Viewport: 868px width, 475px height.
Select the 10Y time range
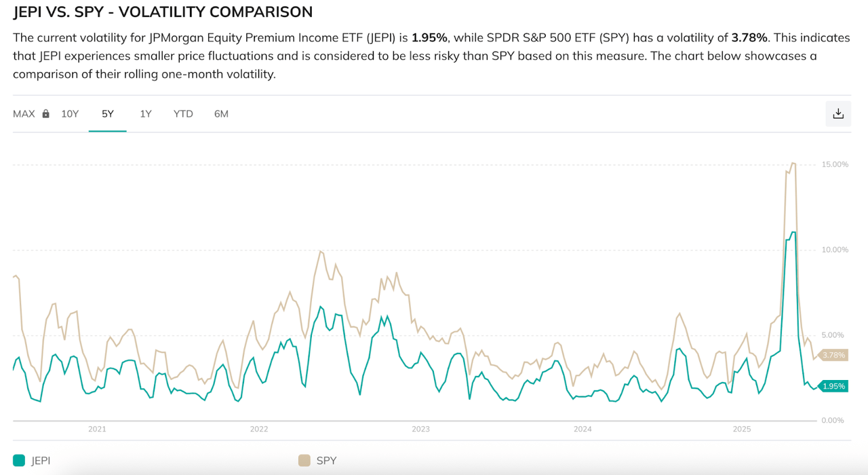point(70,113)
